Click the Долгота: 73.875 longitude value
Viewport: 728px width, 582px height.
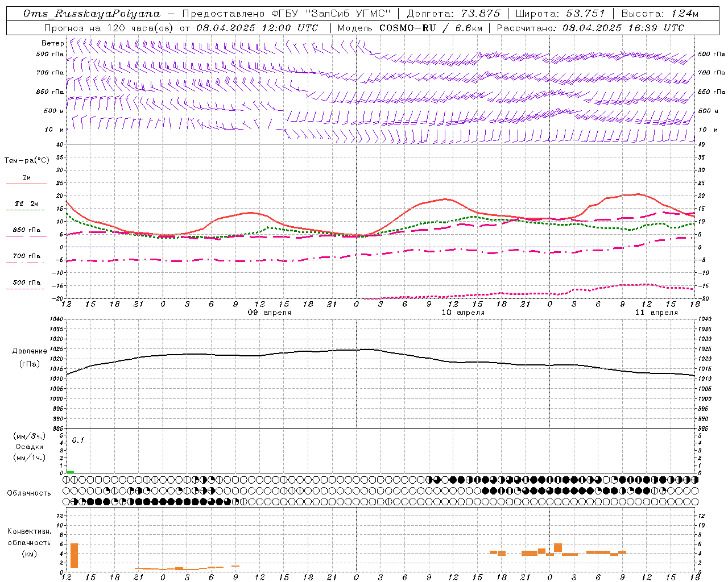(x=453, y=14)
